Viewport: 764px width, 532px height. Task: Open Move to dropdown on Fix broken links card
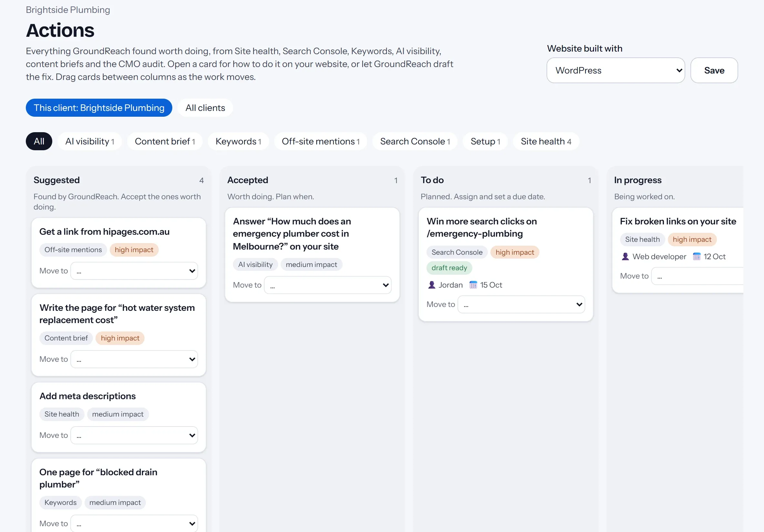[x=698, y=276]
